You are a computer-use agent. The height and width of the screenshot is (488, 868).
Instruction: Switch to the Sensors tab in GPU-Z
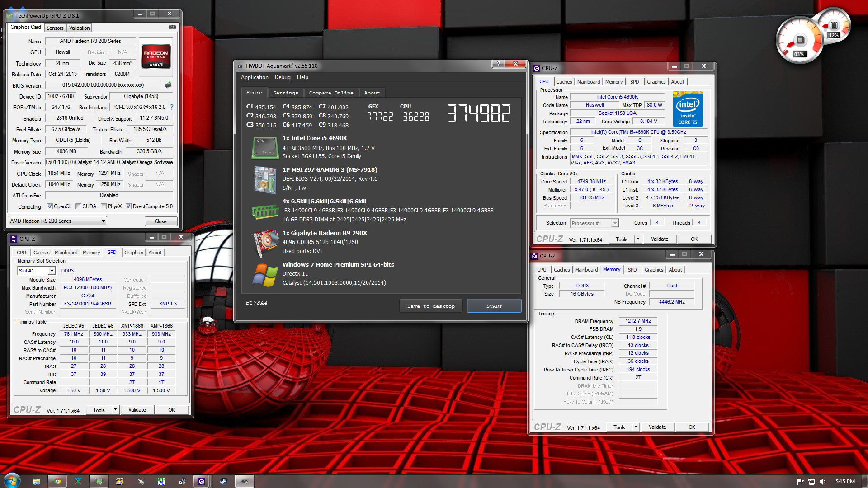click(x=55, y=28)
